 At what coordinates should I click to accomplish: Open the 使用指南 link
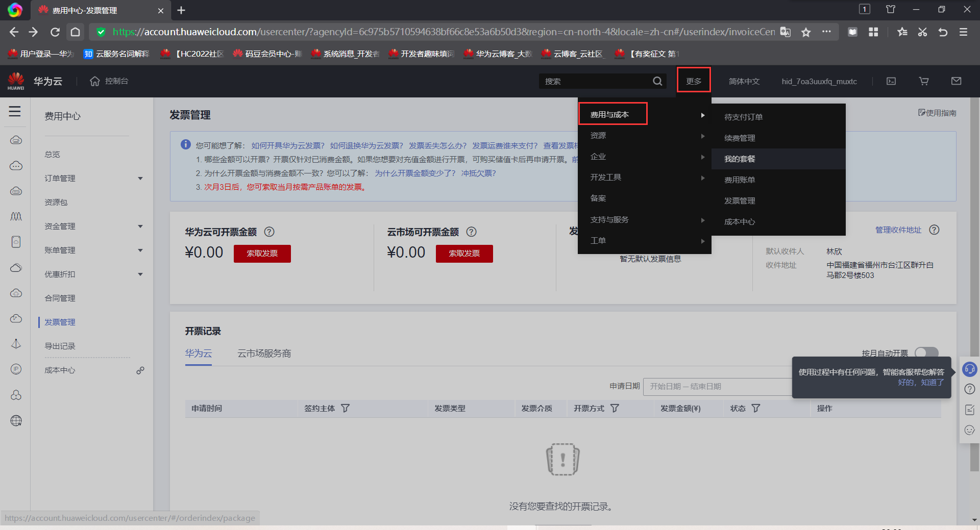(x=937, y=113)
